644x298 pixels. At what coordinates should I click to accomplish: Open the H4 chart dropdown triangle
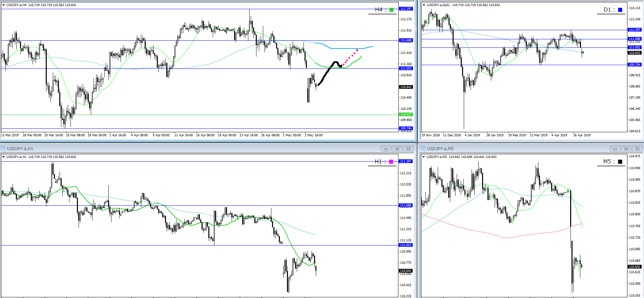click(3, 5)
